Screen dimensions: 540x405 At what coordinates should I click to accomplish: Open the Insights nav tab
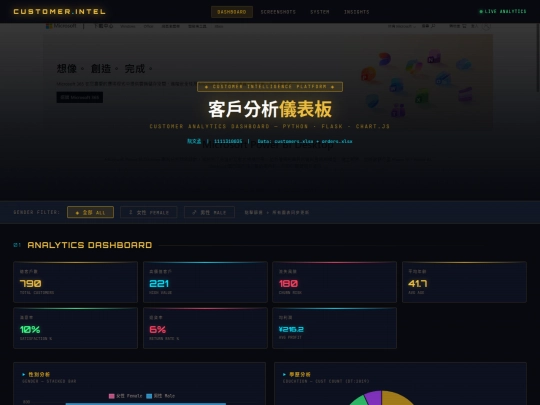click(x=356, y=12)
